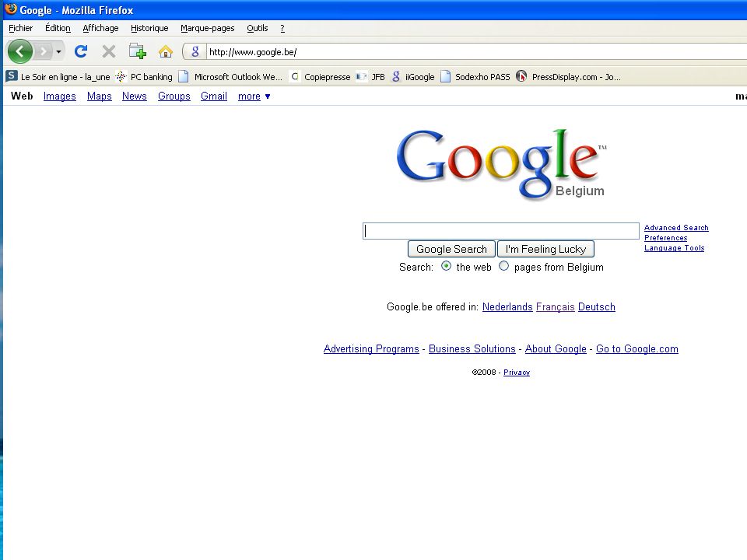Open the Images link
This screenshot has width=747, height=560.
pyautogui.click(x=60, y=96)
